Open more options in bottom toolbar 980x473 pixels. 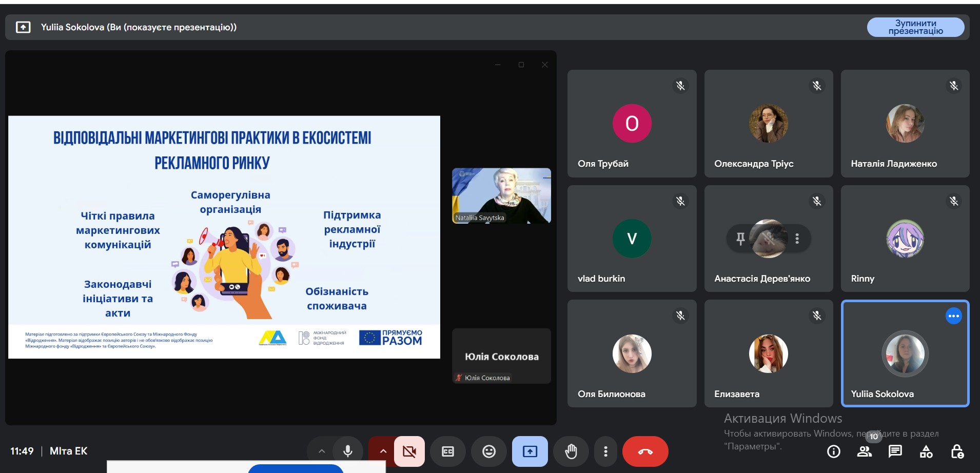[x=605, y=451]
